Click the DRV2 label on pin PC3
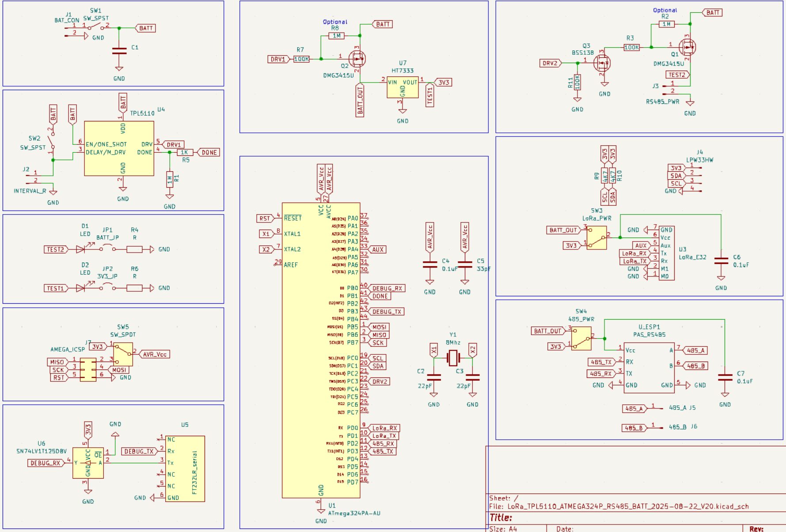 click(380, 381)
